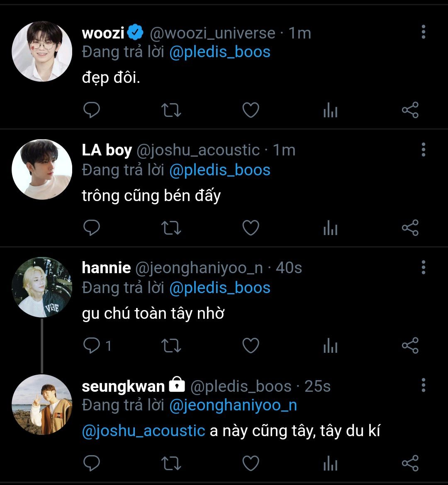Like woozi's reply tweet

(251, 110)
